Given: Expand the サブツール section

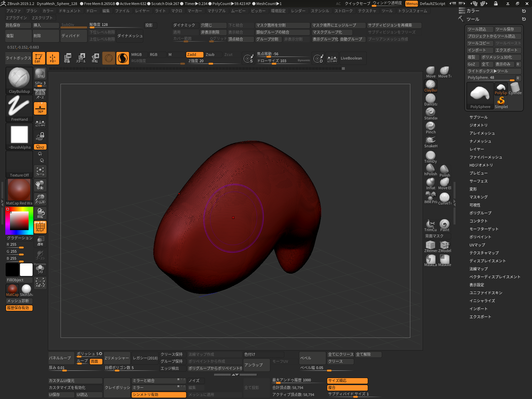Looking at the screenshot, I should (x=478, y=117).
